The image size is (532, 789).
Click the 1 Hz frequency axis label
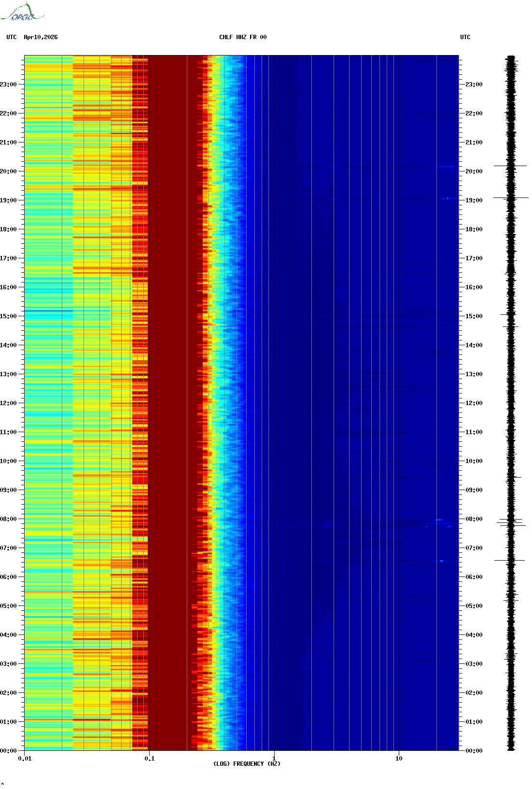click(274, 759)
